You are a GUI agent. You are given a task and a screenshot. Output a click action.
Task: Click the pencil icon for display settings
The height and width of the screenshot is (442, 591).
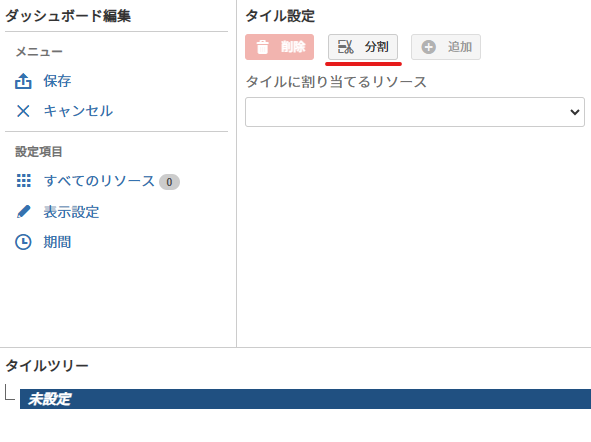[x=23, y=211]
